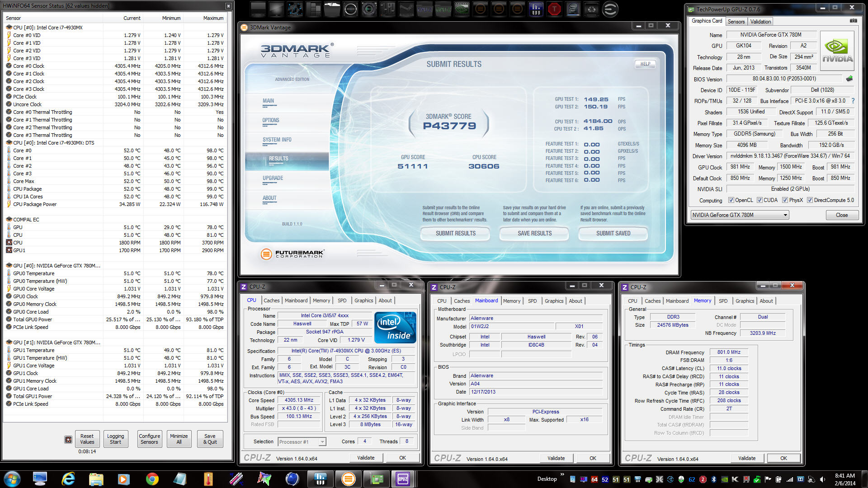
Task: Click the HELP button in 3DMark Vantage
Action: click(x=645, y=64)
